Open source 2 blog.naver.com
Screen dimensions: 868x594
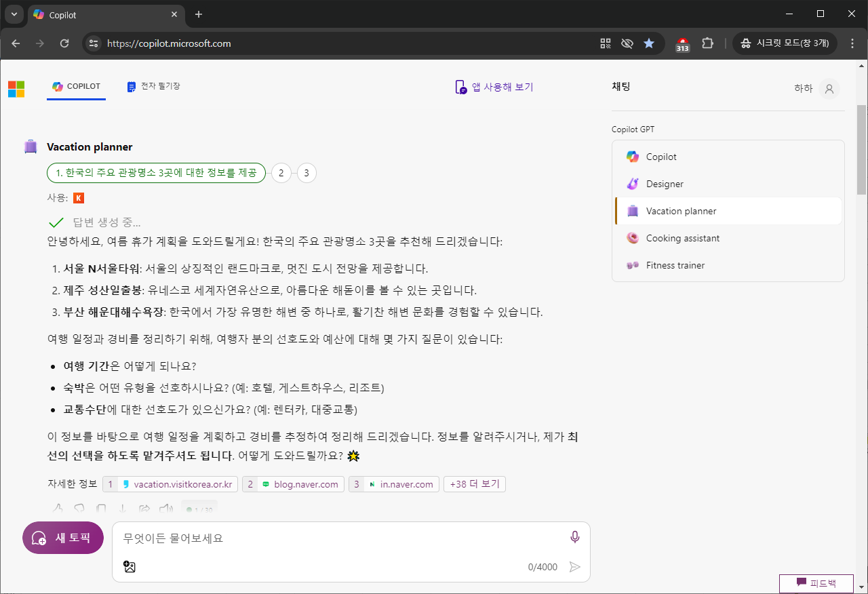pos(293,484)
